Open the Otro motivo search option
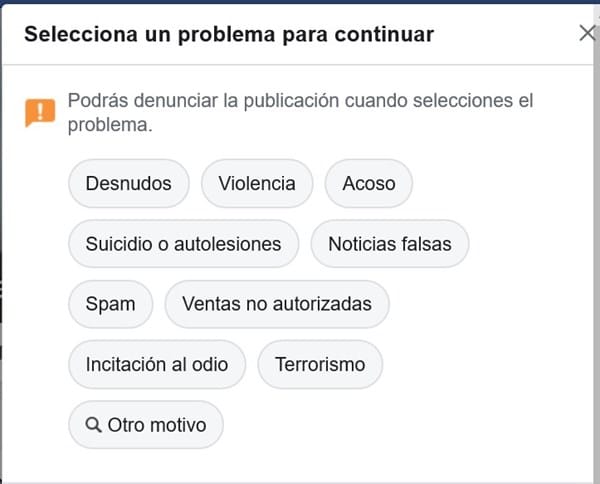The width and height of the screenshot is (600, 484). click(x=146, y=425)
